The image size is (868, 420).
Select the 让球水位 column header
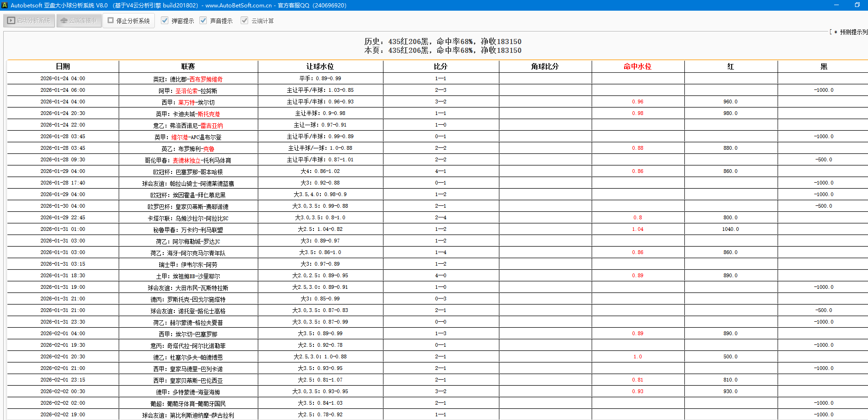click(320, 66)
